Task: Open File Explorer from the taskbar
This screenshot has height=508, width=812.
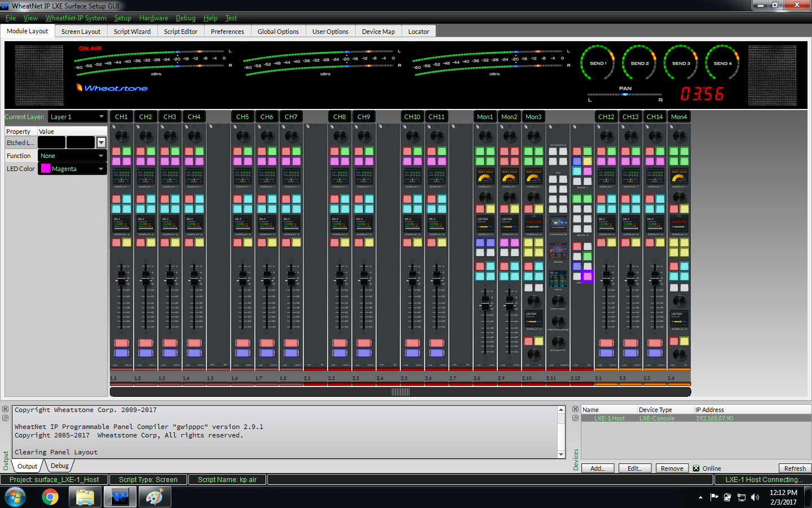Action: pos(85,497)
